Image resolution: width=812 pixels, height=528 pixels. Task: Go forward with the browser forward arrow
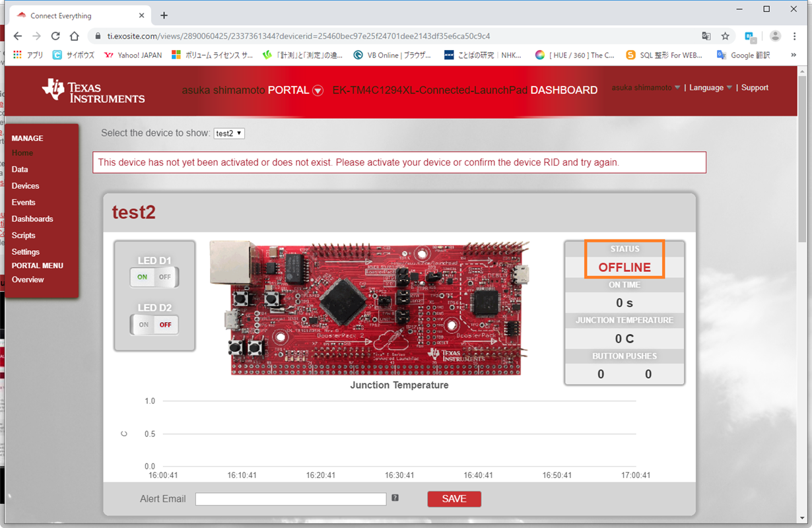click(37, 36)
